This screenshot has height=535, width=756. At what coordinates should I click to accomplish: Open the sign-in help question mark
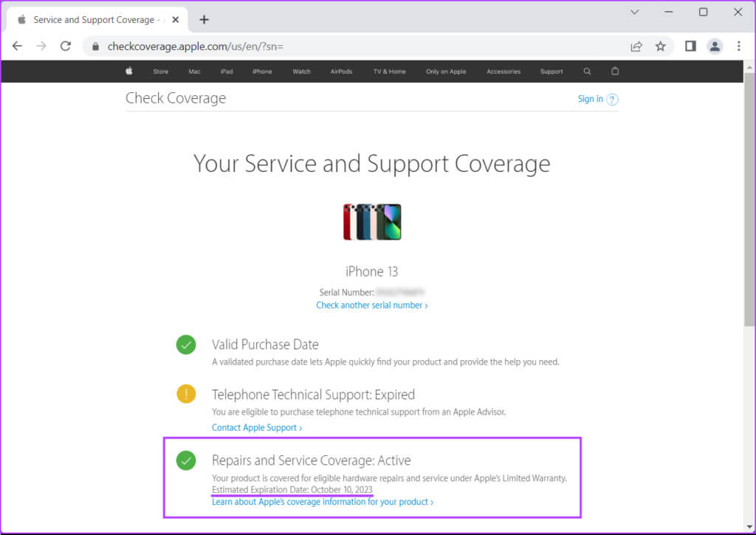[x=612, y=100]
